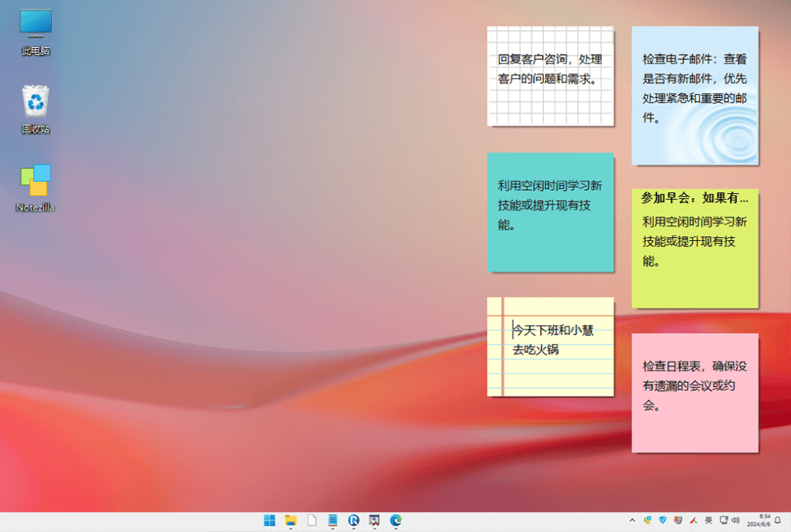Select the teal note about 学习新技能
Screen dimensions: 791x532
coord(550,212)
